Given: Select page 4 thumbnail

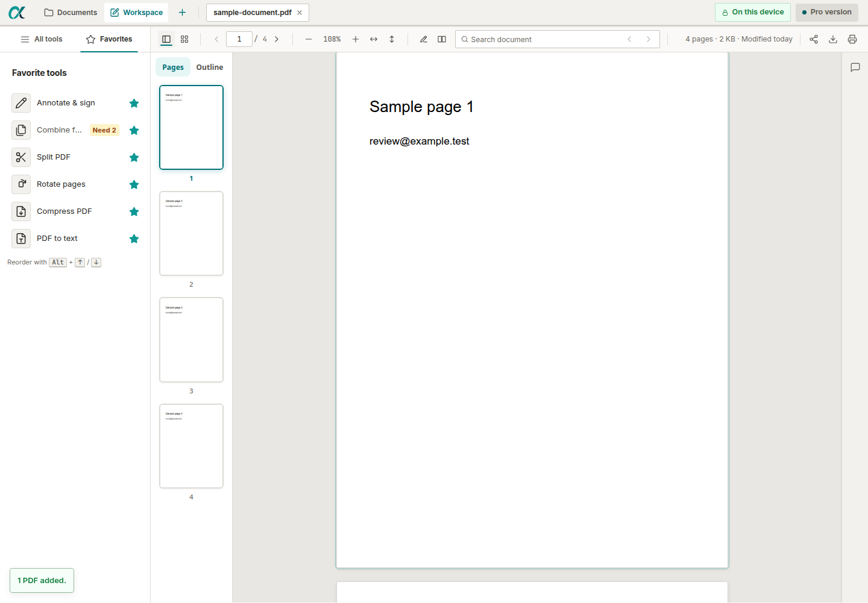Looking at the screenshot, I should click(191, 446).
